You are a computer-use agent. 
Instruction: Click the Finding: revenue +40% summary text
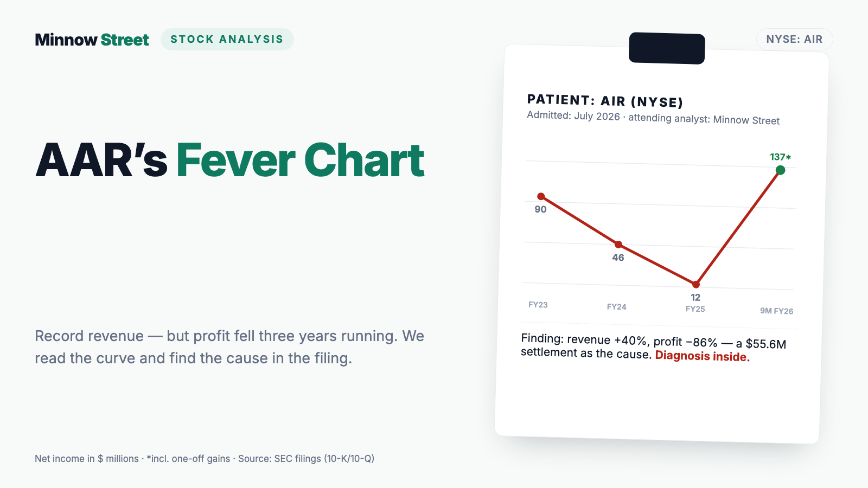click(x=653, y=347)
